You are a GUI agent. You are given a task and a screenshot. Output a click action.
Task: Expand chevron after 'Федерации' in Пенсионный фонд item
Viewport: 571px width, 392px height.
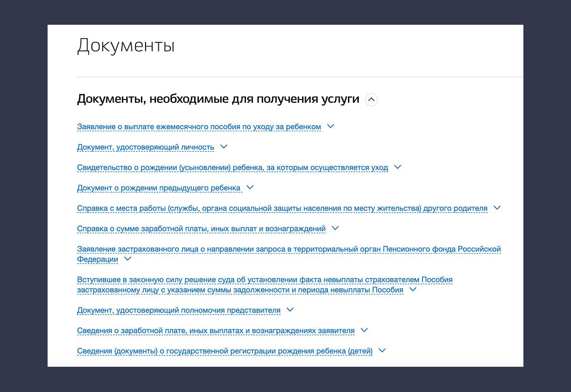[128, 259]
